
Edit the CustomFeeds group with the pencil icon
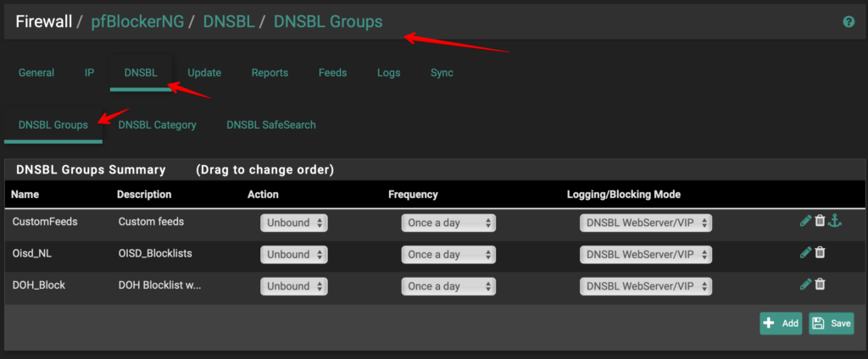point(805,221)
